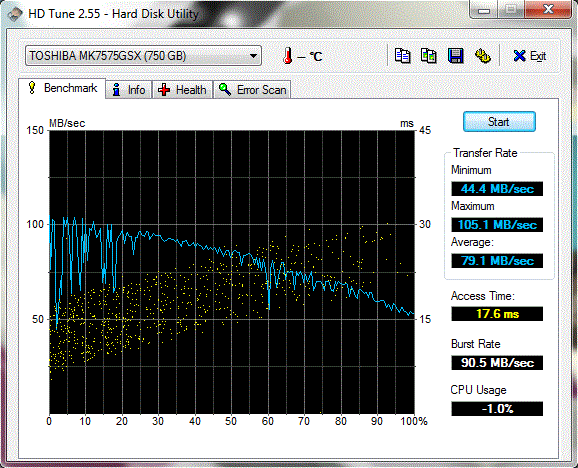Click the copy screenshot icon

coord(429,56)
